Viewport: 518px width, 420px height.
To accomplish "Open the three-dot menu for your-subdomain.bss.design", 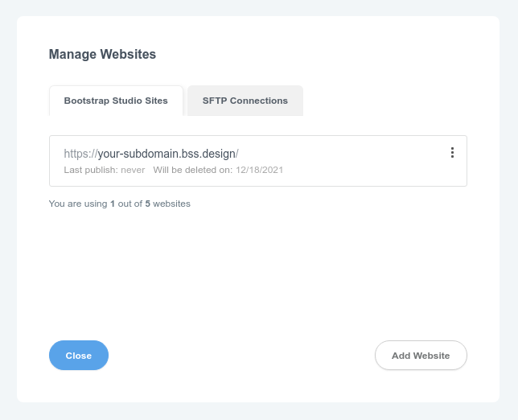I will [452, 153].
